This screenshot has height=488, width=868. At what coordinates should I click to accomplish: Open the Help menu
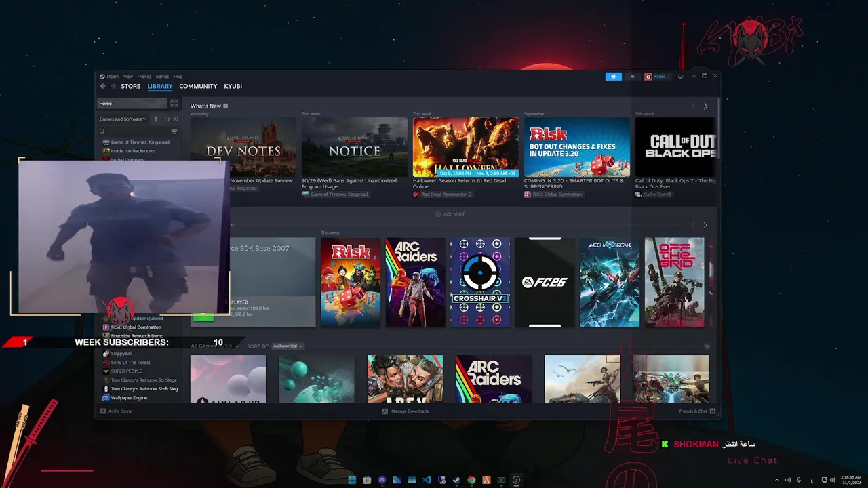click(x=178, y=77)
